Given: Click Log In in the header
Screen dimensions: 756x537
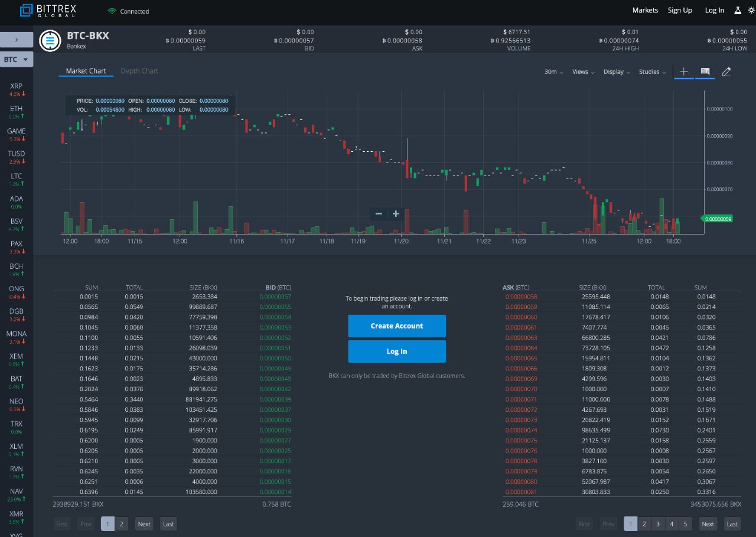Looking at the screenshot, I should [715, 10].
